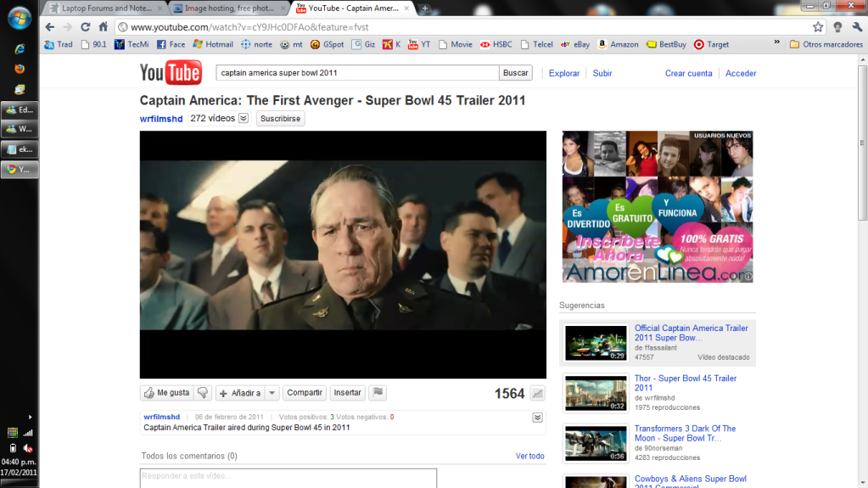Click the Buscar button
The image size is (868, 488).
click(x=515, y=72)
